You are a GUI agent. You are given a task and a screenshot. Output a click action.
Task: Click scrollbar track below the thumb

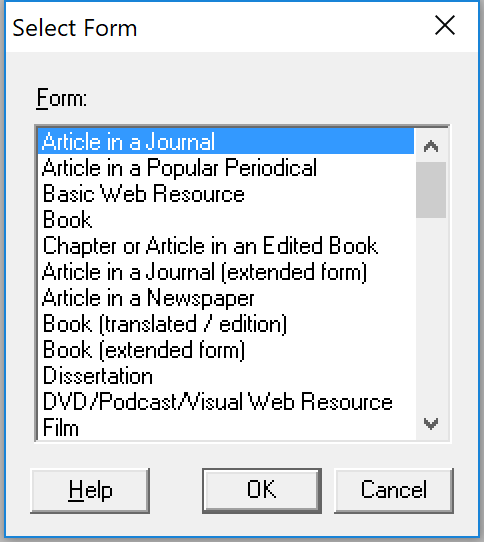pyautogui.click(x=431, y=313)
